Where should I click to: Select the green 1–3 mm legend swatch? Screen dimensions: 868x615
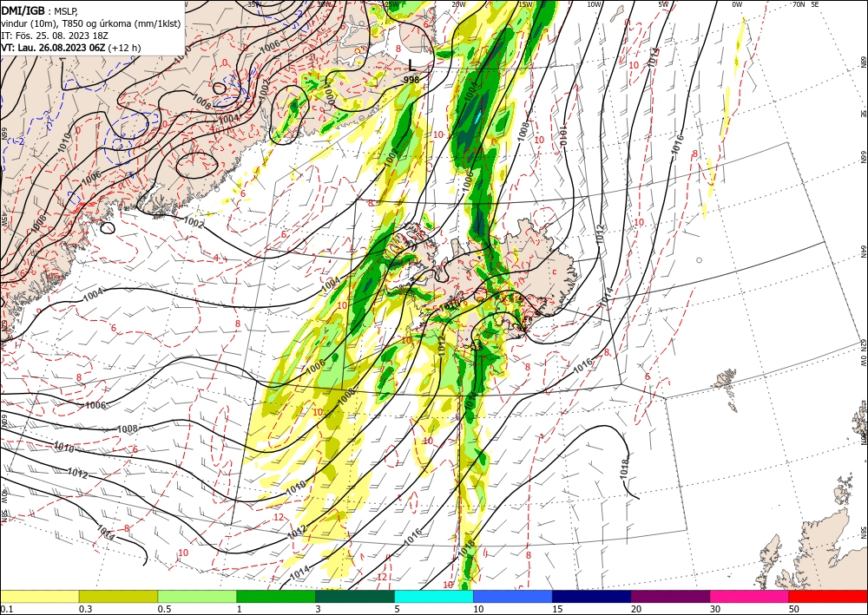[276, 596]
